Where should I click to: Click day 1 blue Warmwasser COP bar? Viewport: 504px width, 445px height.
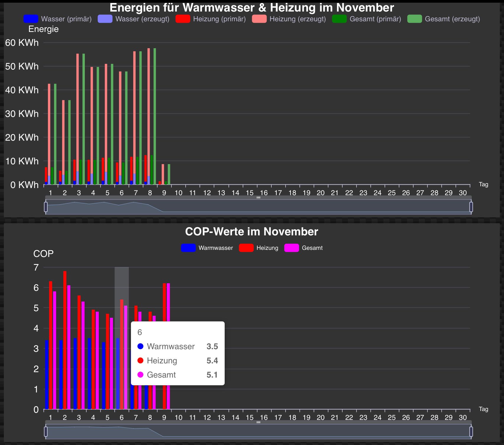click(x=47, y=375)
